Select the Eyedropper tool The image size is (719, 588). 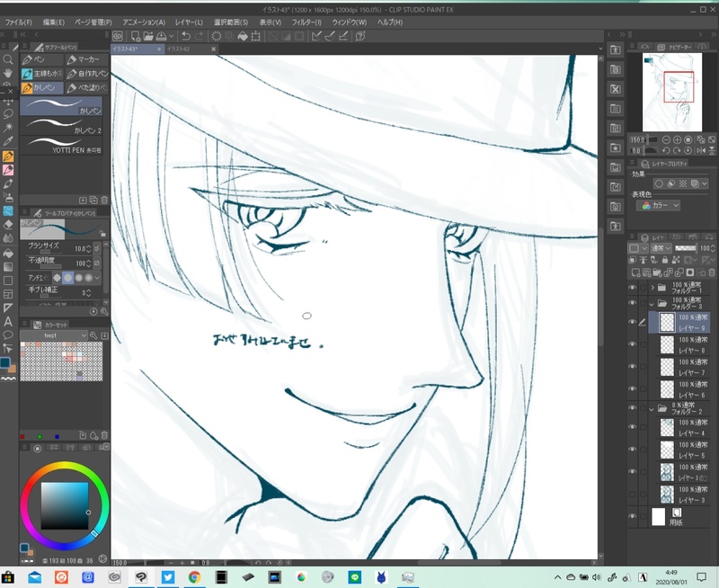8,141
